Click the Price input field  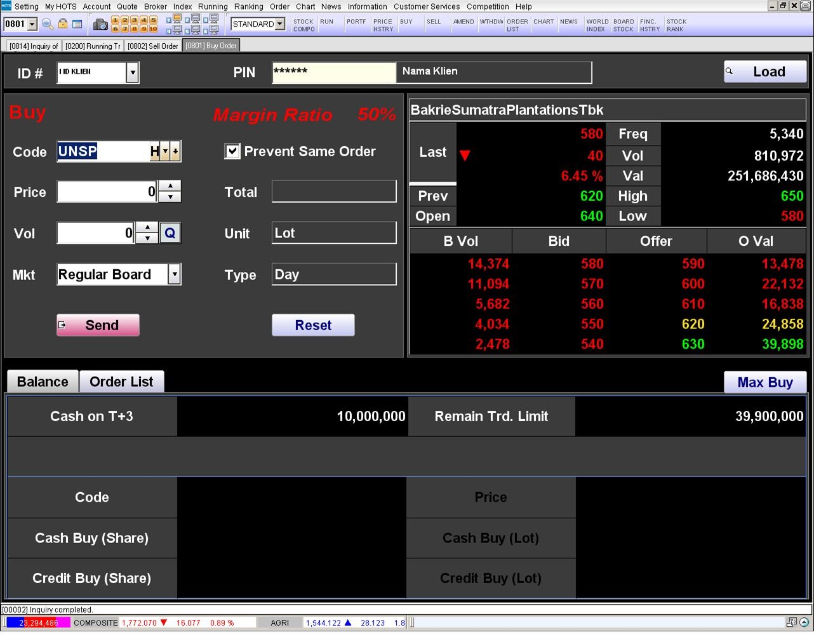click(x=107, y=192)
